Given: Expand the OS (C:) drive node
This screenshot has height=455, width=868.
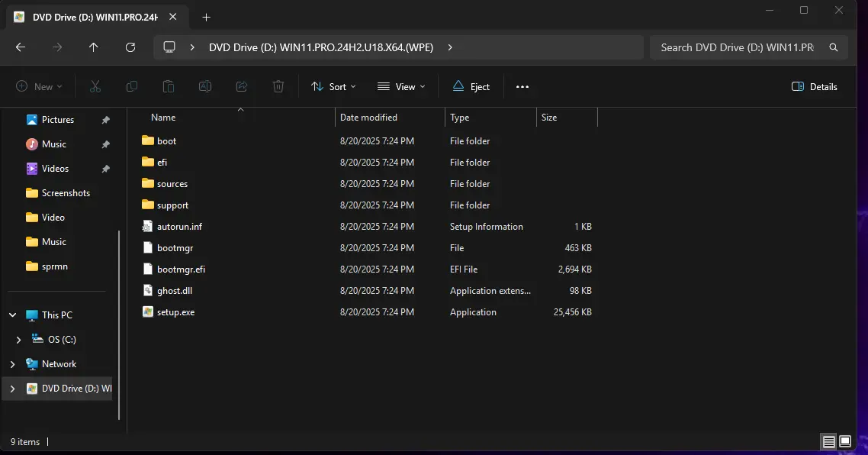Looking at the screenshot, I should coord(18,340).
